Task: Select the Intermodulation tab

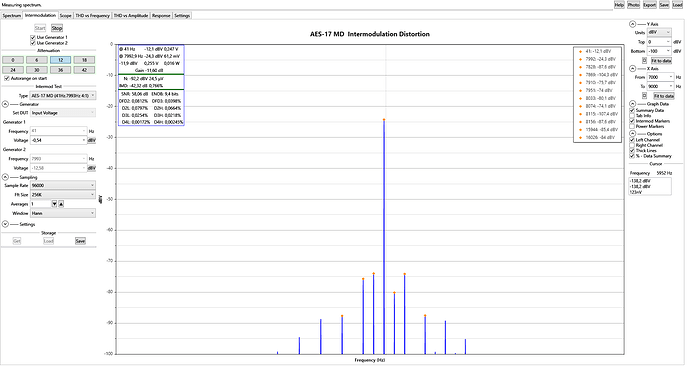Action: point(40,15)
